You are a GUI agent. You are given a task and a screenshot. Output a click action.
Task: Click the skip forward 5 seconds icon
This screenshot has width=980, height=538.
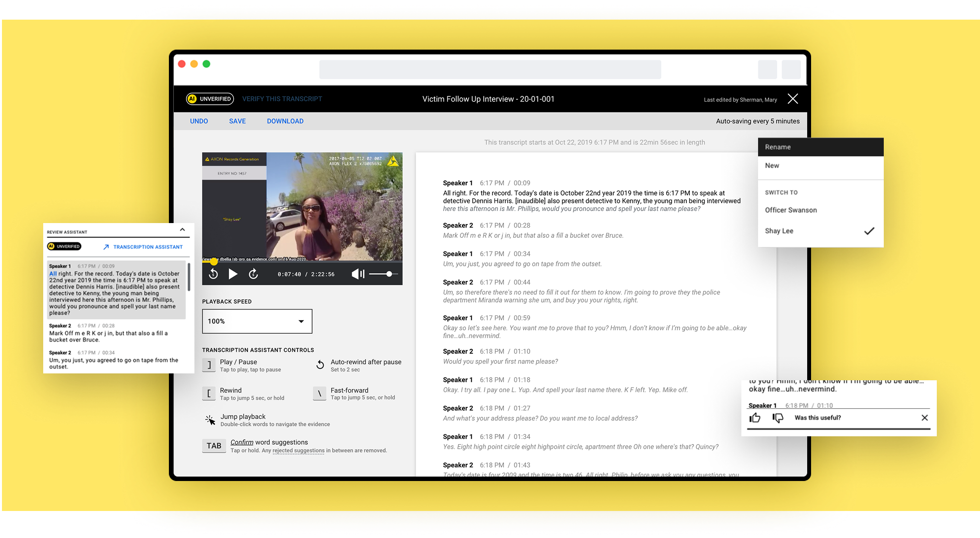tap(253, 274)
